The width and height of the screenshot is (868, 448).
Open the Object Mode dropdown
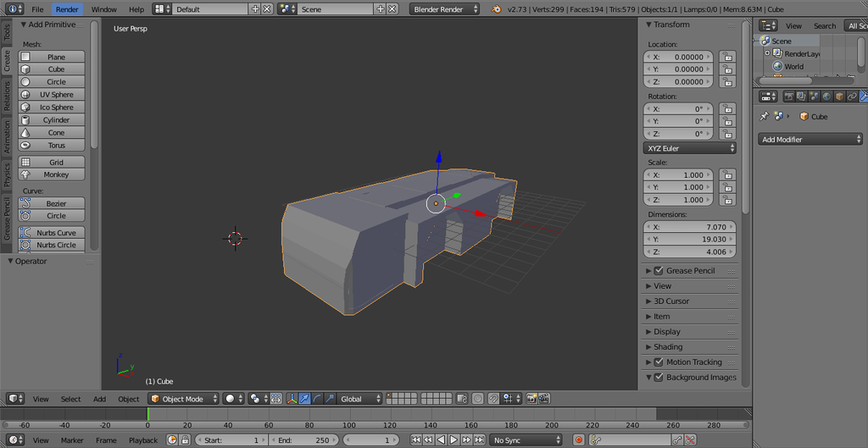[x=183, y=399]
